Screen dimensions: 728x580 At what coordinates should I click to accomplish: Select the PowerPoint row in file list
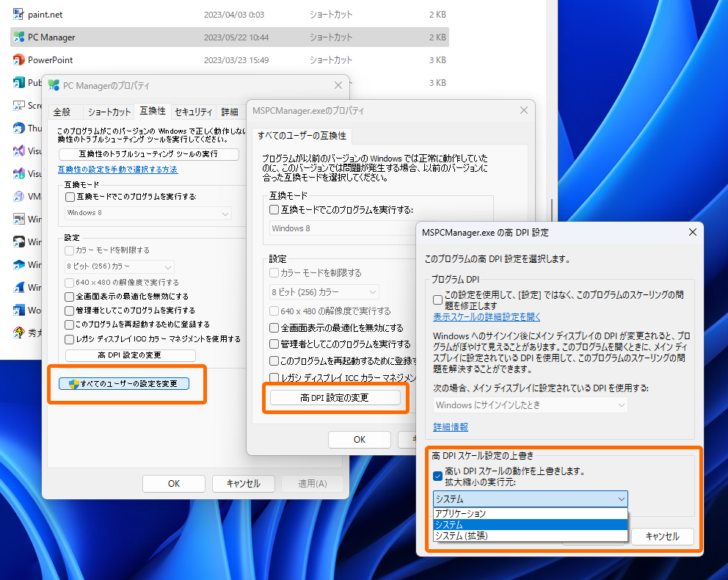click(230, 60)
